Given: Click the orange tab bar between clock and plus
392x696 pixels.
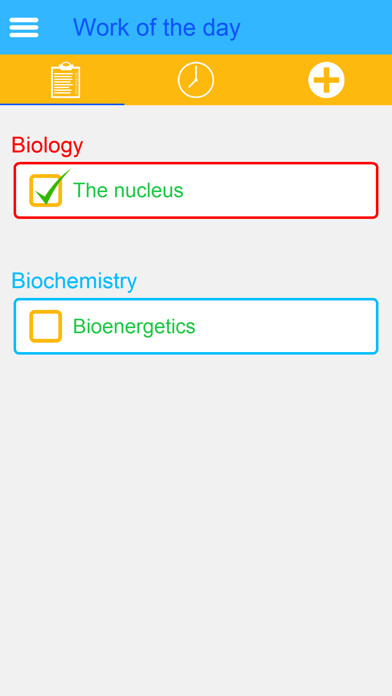Looking at the screenshot, I should coord(261,80).
